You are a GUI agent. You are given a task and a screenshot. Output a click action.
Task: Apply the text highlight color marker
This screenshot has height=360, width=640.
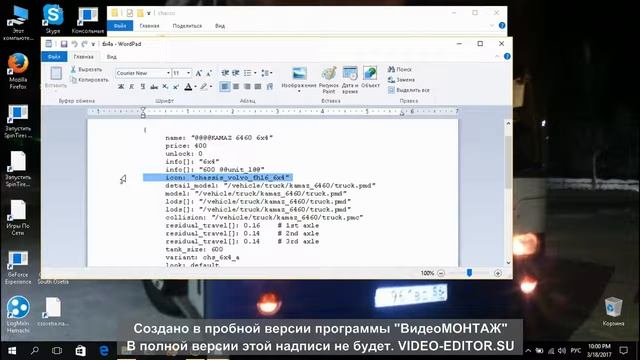[203, 87]
